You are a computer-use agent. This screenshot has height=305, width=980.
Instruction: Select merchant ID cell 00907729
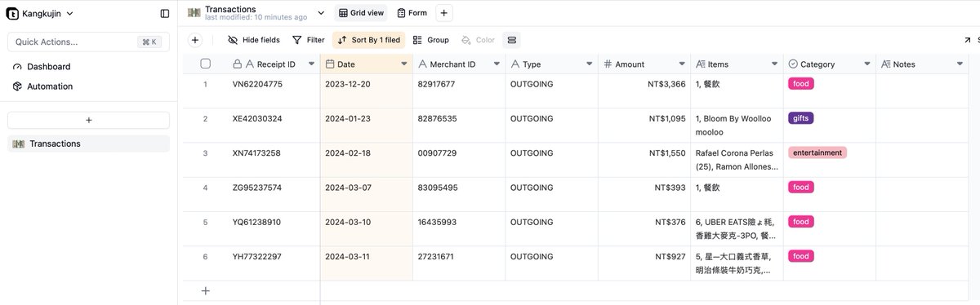459,160
